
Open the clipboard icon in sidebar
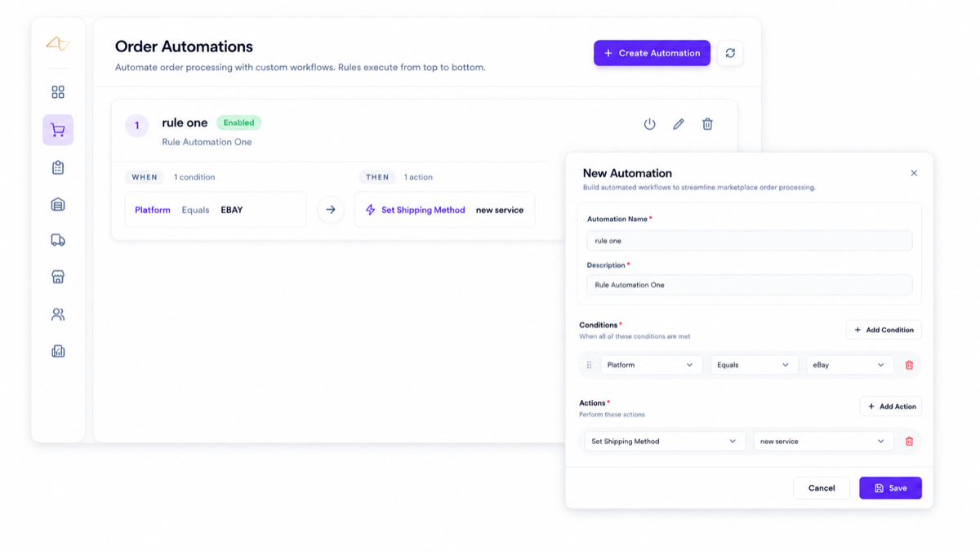[x=58, y=167]
